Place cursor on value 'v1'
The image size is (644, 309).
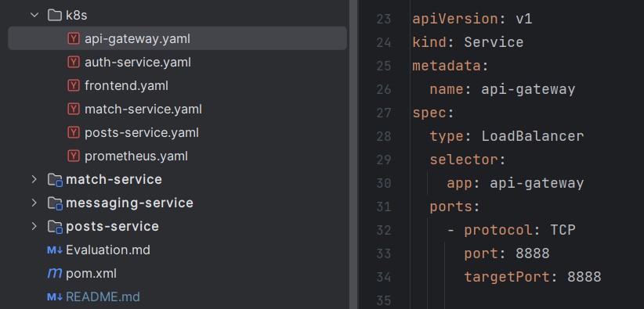tap(524, 20)
